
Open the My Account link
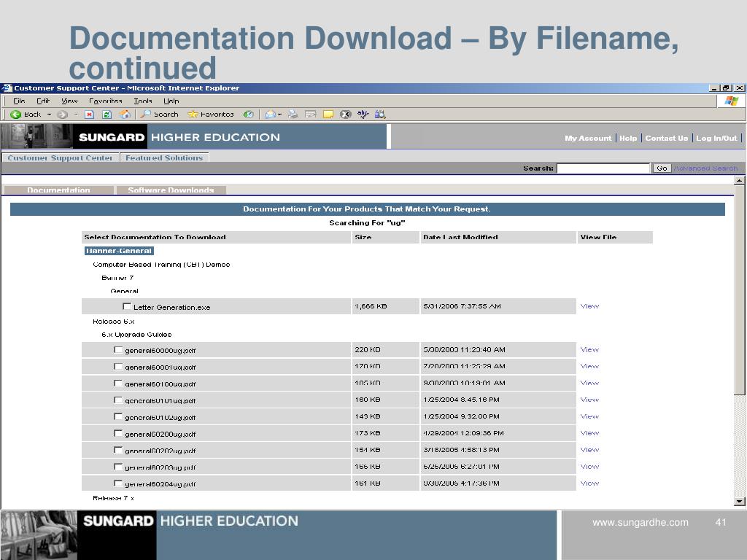[x=588, y=138]
